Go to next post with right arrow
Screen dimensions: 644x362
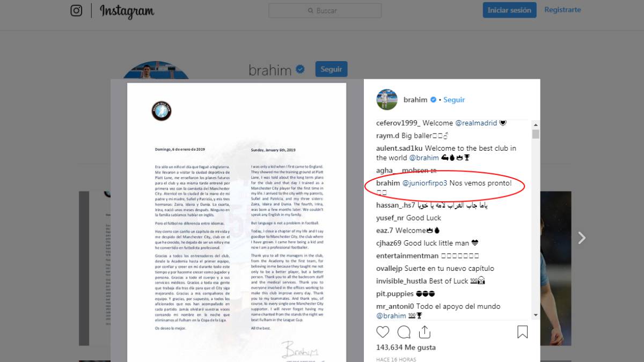tap(582, 238)
